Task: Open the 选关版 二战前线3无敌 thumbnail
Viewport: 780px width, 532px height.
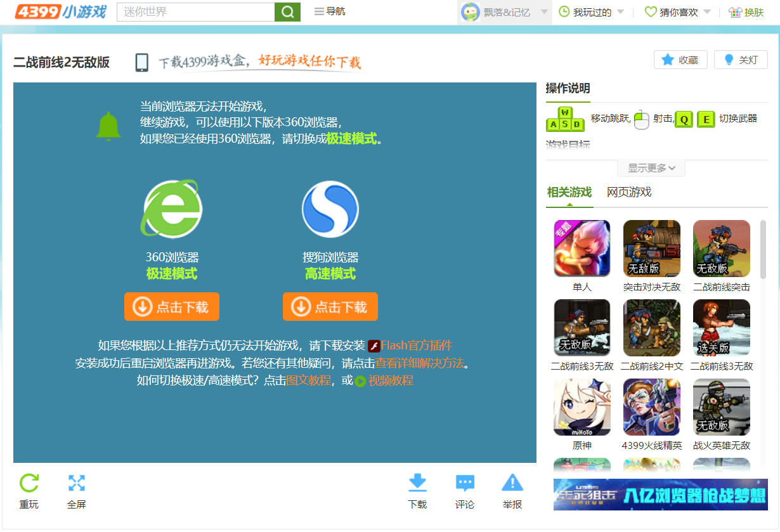Action: pos(722,328)
